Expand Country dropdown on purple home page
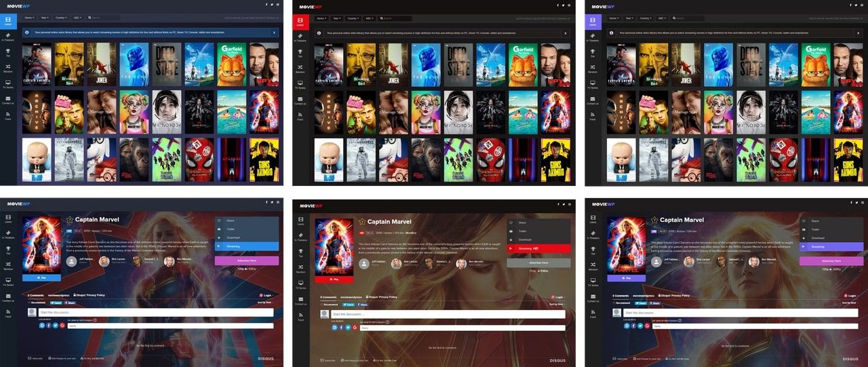 [x=646, y=18]
